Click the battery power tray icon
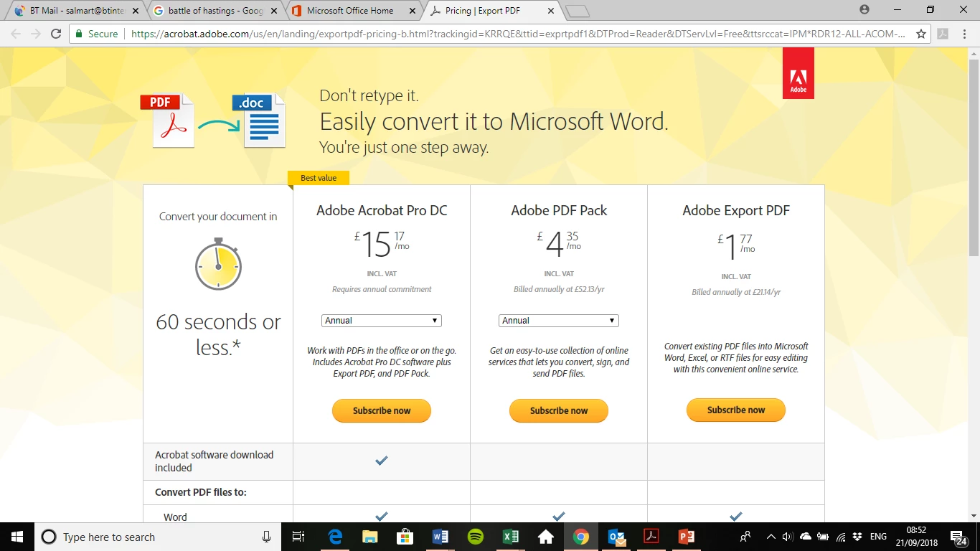980x551 pixels. tap(823, 537)
